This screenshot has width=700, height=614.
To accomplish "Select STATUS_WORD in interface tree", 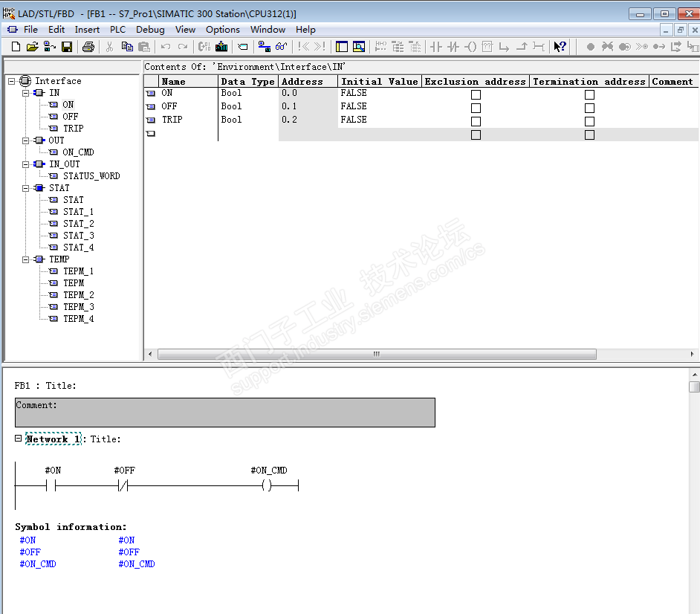I will tap(91, 176).
